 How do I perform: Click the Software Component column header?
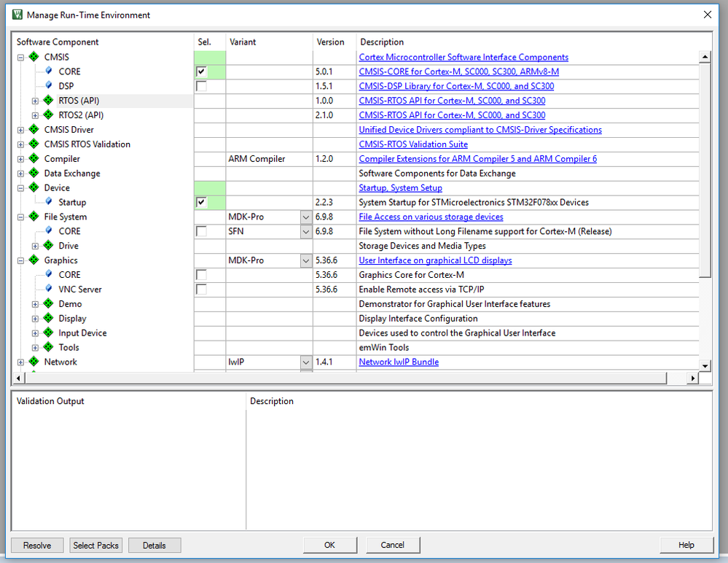[x=58, y=42]
